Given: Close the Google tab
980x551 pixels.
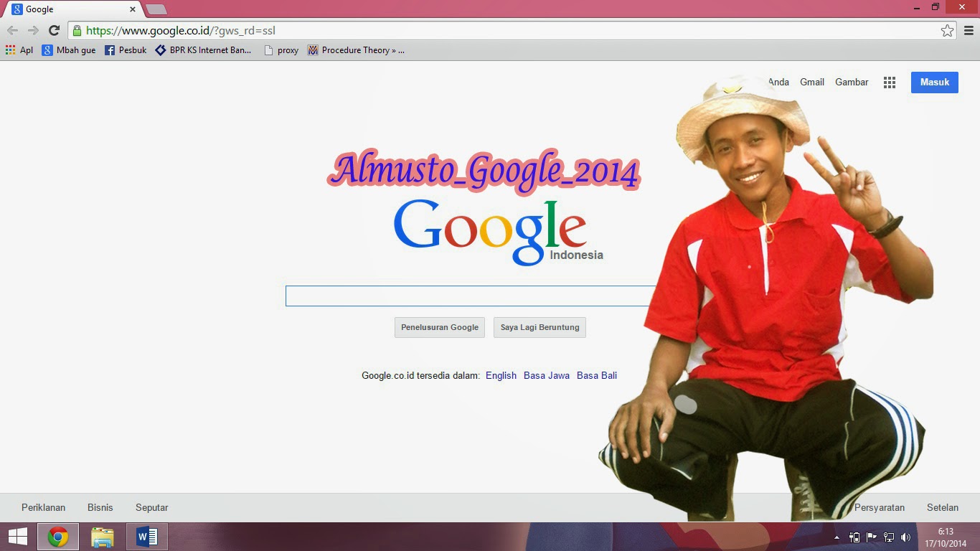Looking at the screenshot, I should [133, 9].
